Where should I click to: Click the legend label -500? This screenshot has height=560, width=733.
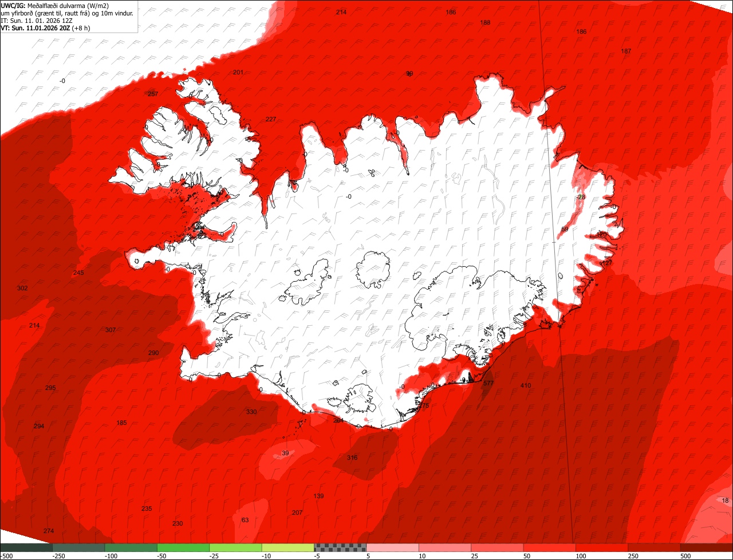7,556
